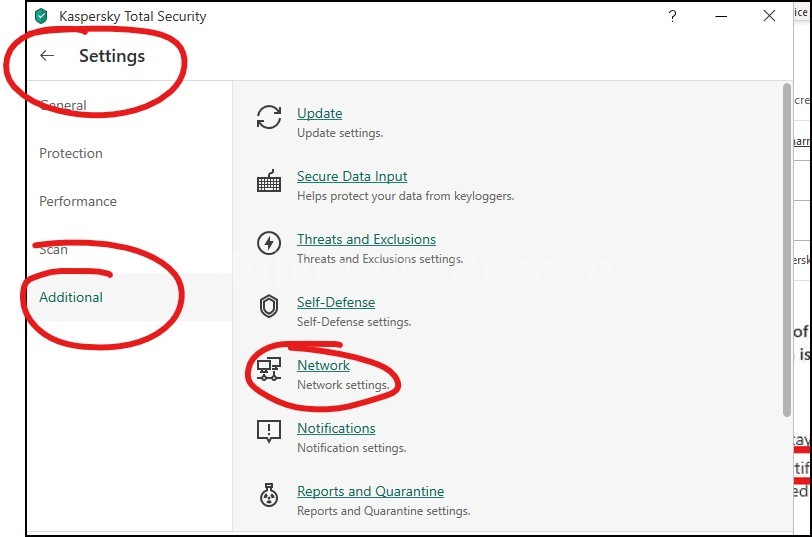
Task: Click the vertical scrollbar of the settings list
Action: click(787, 250)
